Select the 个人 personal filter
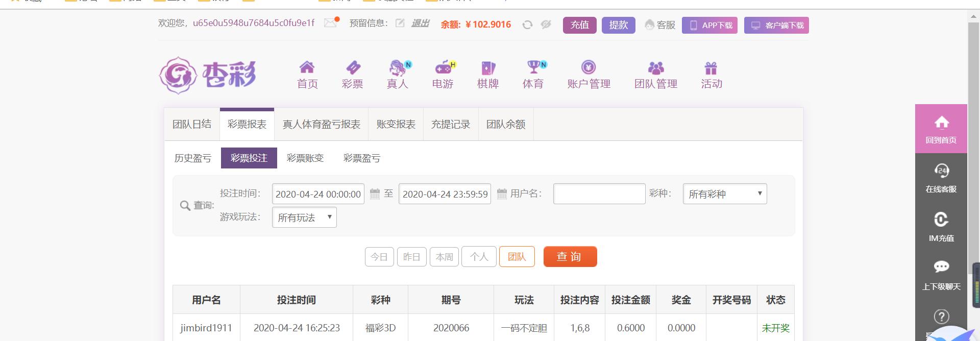 coord(479,257)
